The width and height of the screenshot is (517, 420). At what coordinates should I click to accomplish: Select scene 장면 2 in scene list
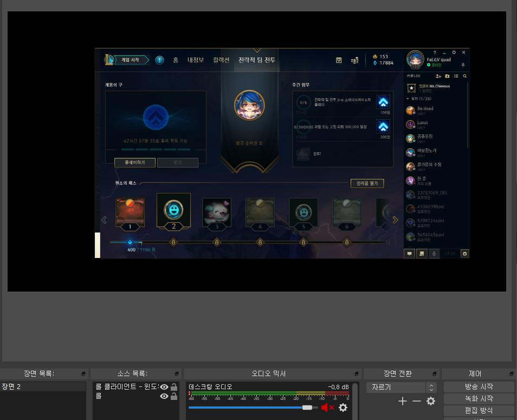(x=43, y=387)
